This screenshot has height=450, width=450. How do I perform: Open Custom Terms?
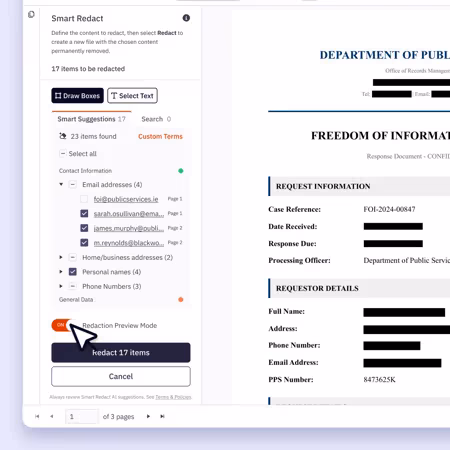[160, 136]
